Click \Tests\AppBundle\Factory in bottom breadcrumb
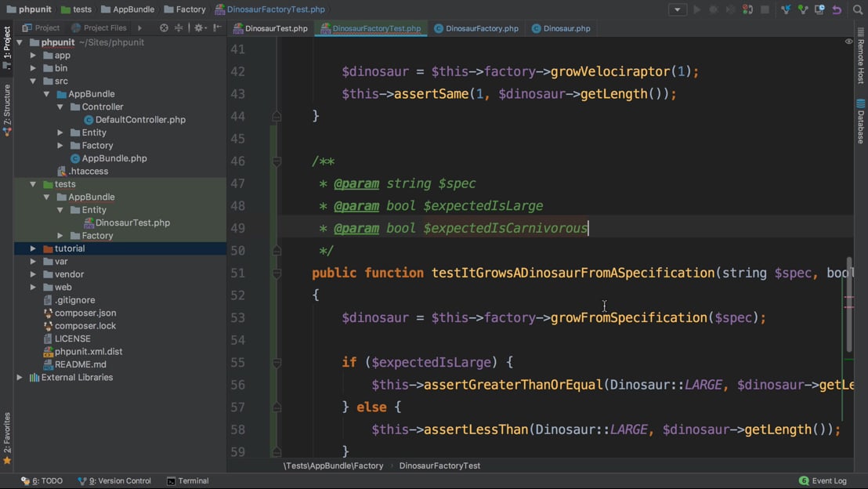Viewport: 868px width, 489px height. pos(333,465)
